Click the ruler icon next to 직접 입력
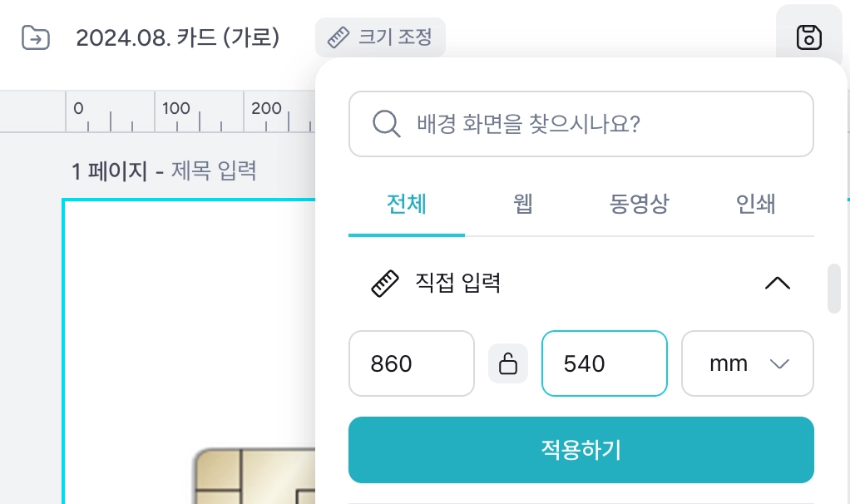This screenshot has height=504, width=850. click(x=384, y=284)
